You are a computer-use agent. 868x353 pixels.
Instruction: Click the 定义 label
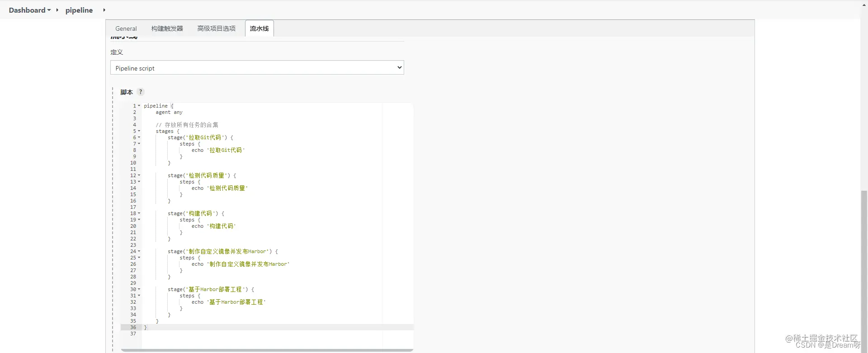(x=117, y=52)
